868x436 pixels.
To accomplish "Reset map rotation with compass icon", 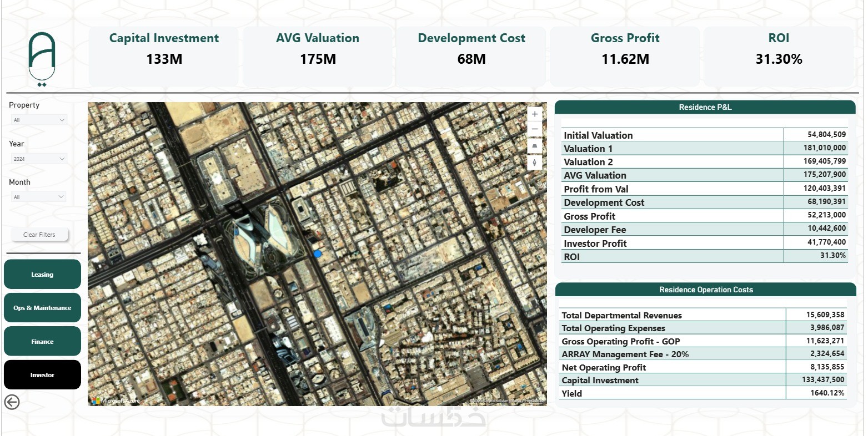I will click(535, 163).
